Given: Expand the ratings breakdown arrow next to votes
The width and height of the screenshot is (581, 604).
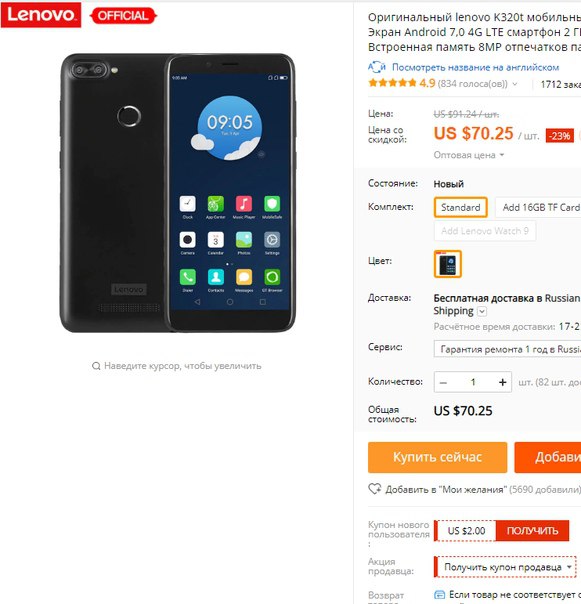Looking at the screenshot, I should 515,84.
